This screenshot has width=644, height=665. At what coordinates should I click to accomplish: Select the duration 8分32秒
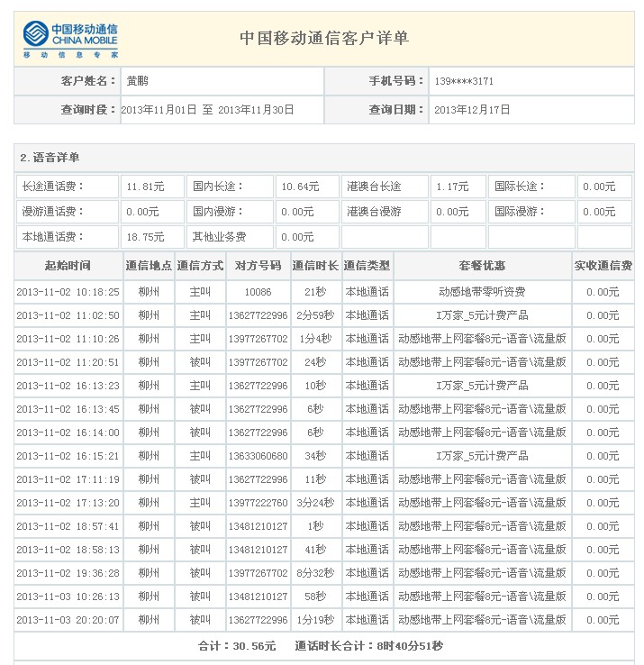pyautogui.click(x=315, y=573)
